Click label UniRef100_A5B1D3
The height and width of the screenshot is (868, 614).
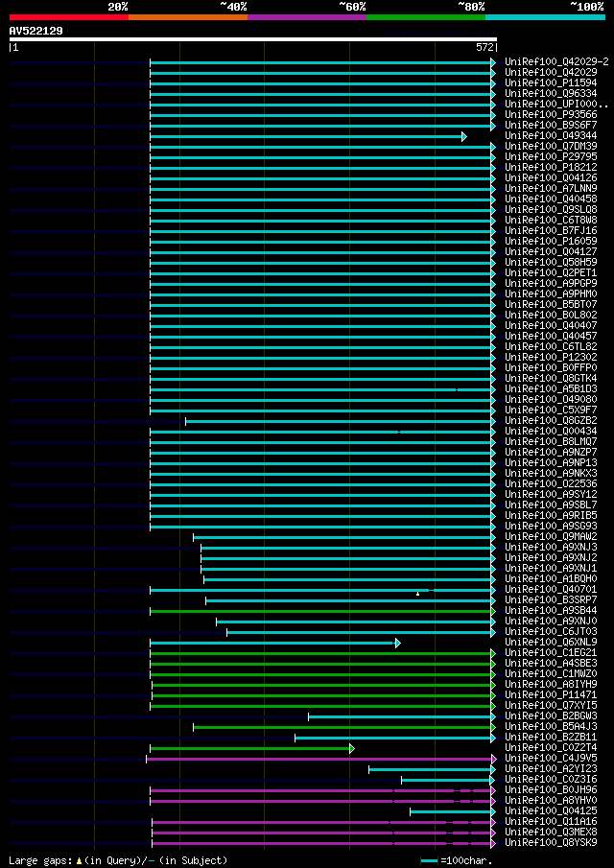pos(551,389)
